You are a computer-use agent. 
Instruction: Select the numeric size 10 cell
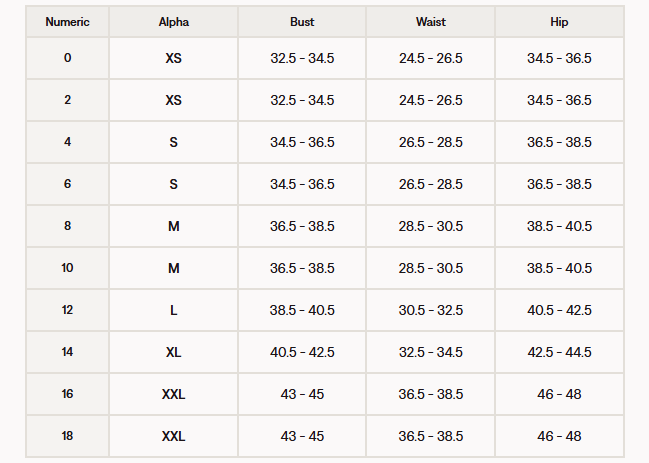tap(67, 268)
